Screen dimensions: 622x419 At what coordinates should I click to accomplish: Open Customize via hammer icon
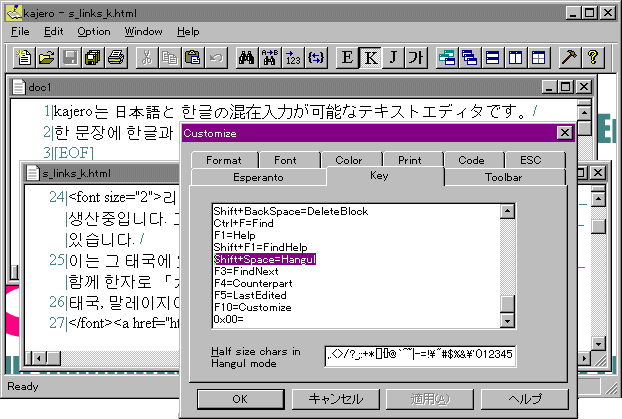click(x=569, y=58)
